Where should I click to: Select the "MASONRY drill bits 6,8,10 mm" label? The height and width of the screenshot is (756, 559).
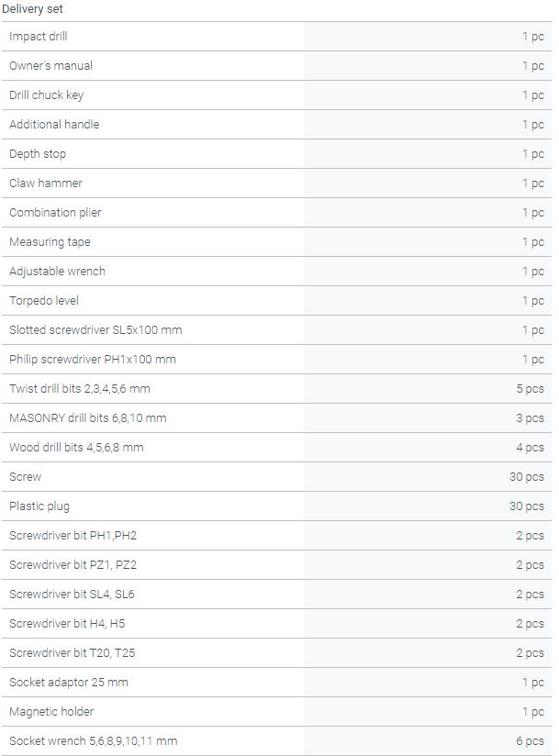pyautogui.click(x=87, y=418)
